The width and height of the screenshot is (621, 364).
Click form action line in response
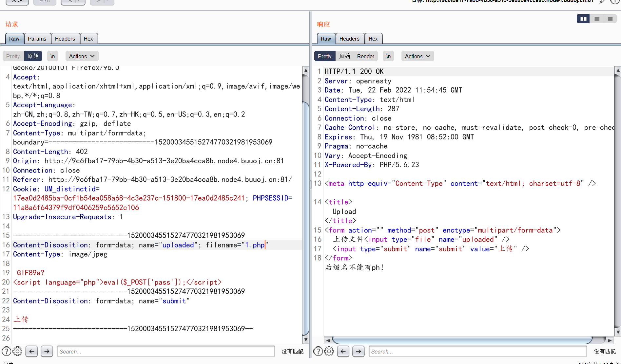tap(443, 230)
